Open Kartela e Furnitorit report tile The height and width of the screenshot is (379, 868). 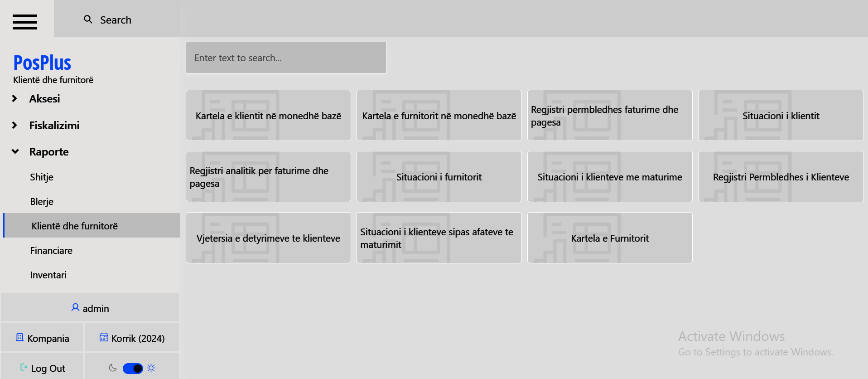[609, 238]
